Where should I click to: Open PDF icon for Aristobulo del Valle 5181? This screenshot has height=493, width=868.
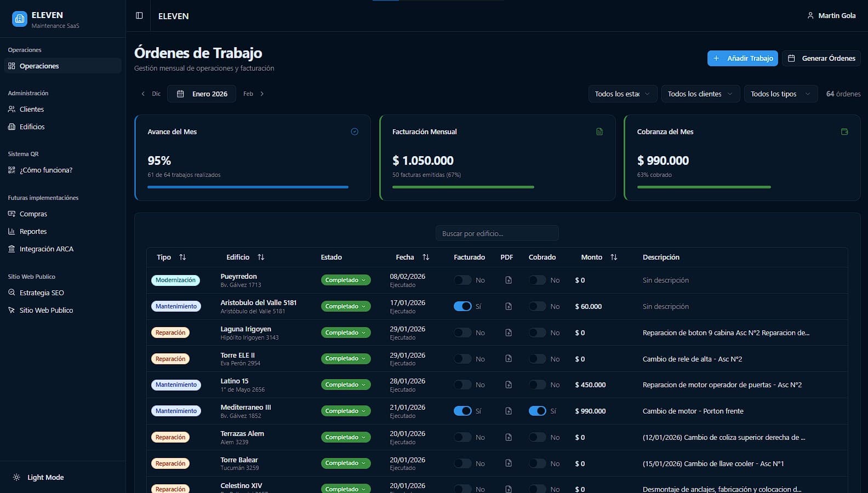pyautogui.click(x=509, y=306)
